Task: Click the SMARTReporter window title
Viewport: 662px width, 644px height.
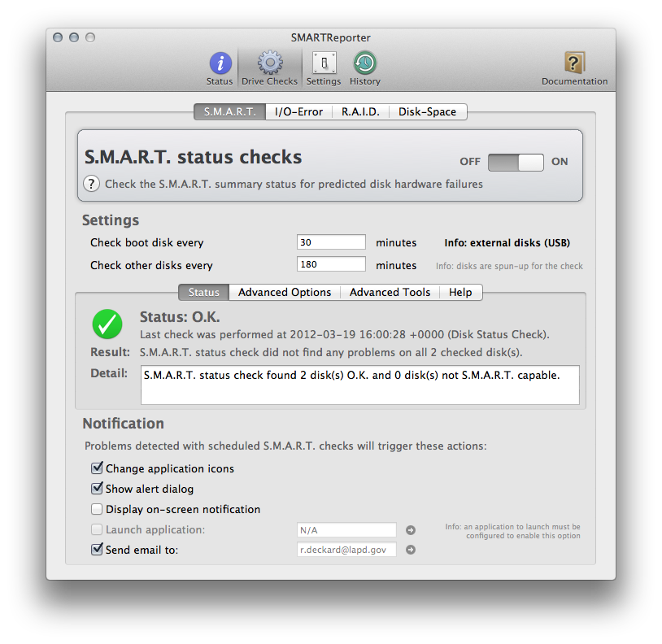Action: click(330, 37)
